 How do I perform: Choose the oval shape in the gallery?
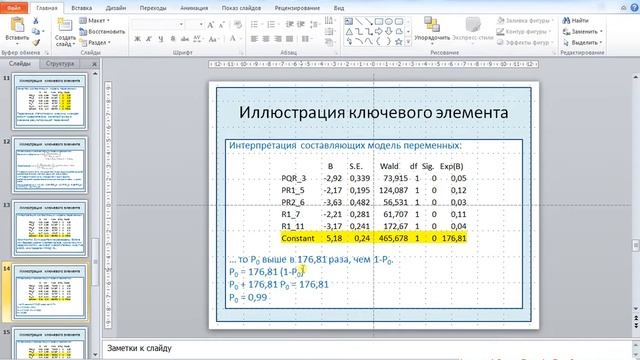point(389,21)
